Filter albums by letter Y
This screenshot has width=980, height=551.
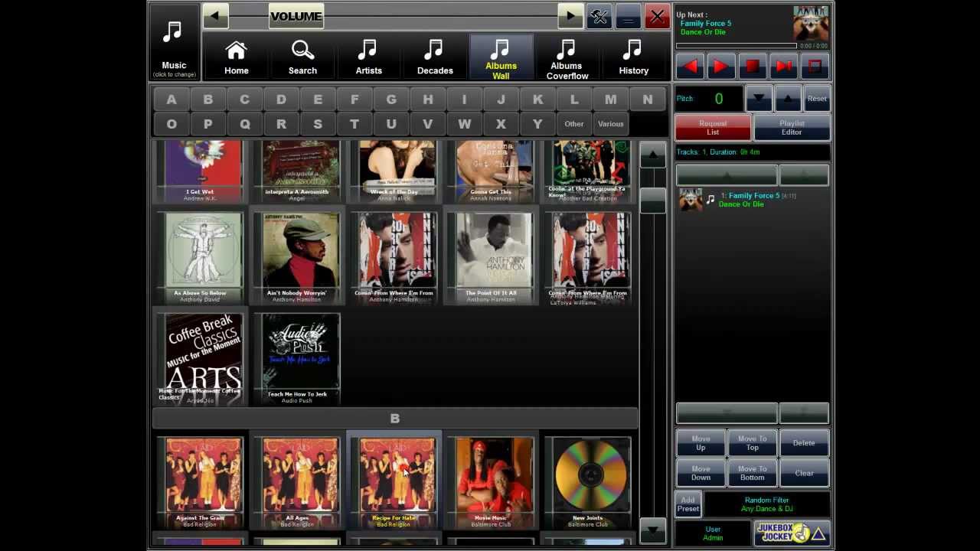537,124
